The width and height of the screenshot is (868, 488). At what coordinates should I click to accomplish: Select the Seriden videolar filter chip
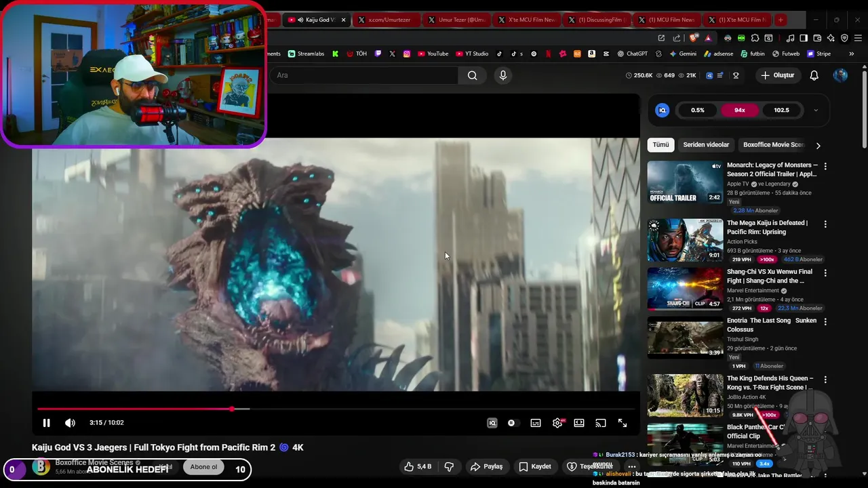(x=706, y=144)
